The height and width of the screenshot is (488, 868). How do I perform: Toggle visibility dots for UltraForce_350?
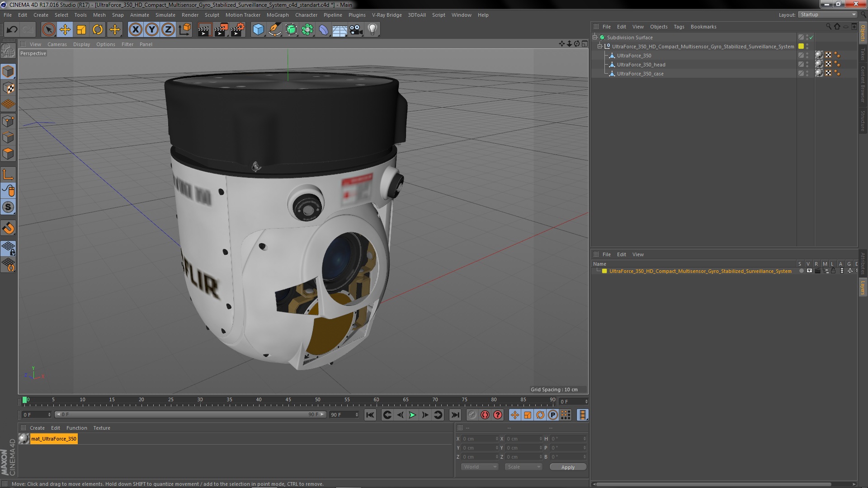(807, 56)
